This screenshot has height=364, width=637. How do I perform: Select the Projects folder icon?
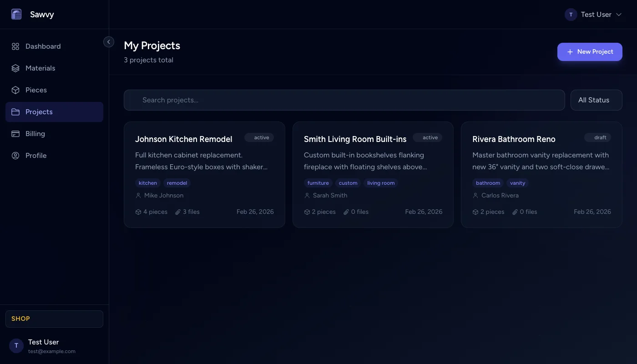click(15, 111)
